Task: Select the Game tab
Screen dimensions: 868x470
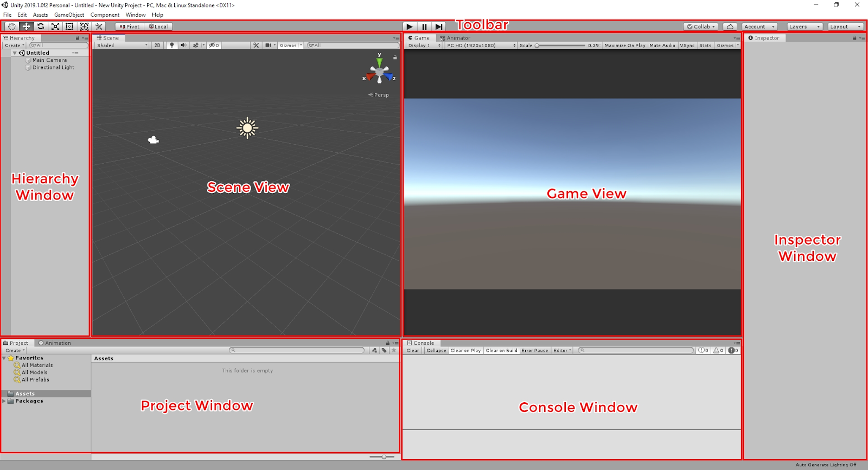Action: (419, 38)
